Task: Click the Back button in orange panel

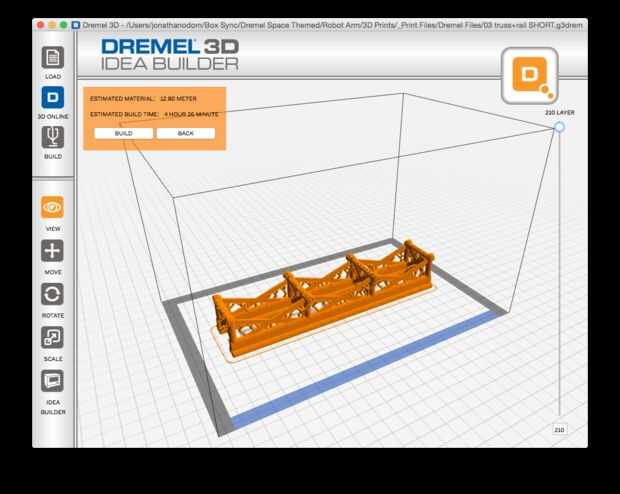Action: pos(185,133)
